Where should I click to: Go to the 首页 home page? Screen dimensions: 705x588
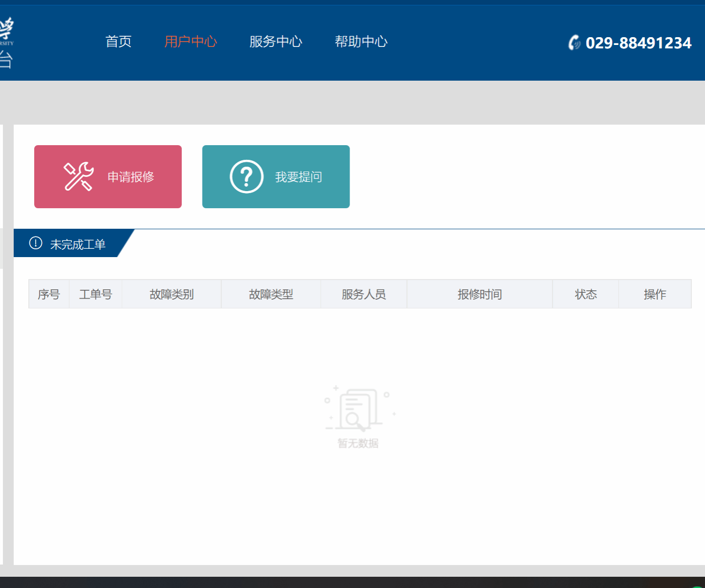[118, 42]
